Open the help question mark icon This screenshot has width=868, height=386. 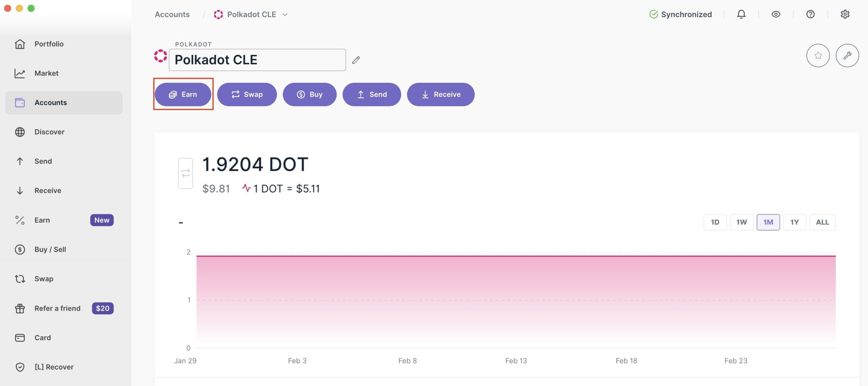(x=810, y=14)
